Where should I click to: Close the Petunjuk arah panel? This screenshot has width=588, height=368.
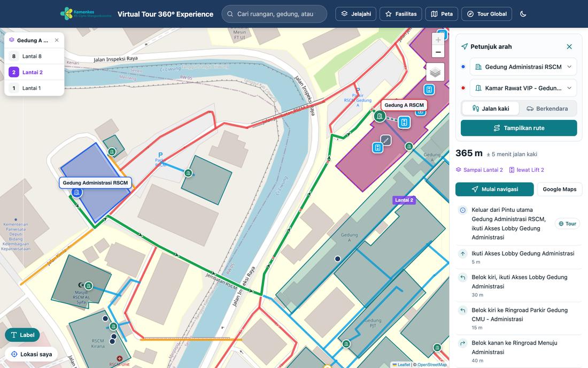point(569,47)
